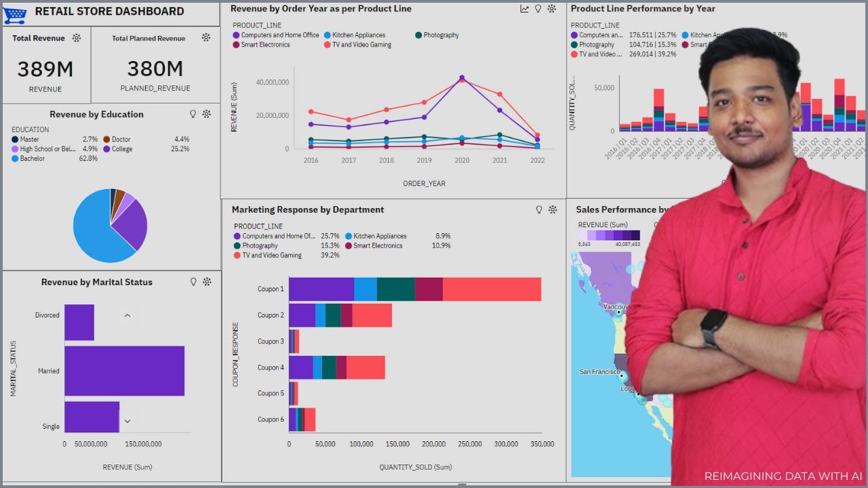The image size is (868, 488).
Task: Click the 380M planned revenue value
Action: (155, 69)
